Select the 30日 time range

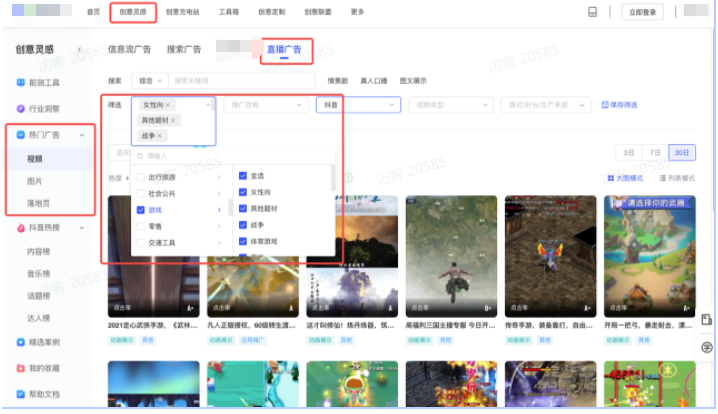pyautogui.click(x=682, y=153)
